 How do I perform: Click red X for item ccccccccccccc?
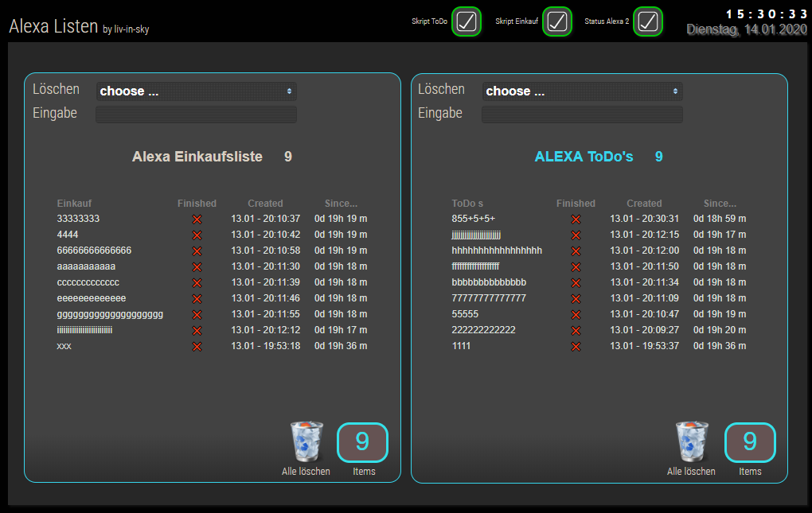pos(197,283)
